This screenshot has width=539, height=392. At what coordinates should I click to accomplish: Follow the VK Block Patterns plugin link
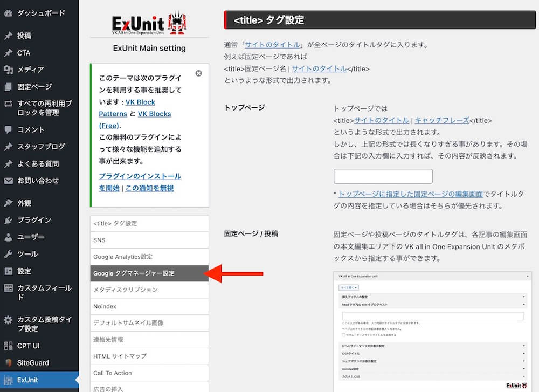[113, 114]
